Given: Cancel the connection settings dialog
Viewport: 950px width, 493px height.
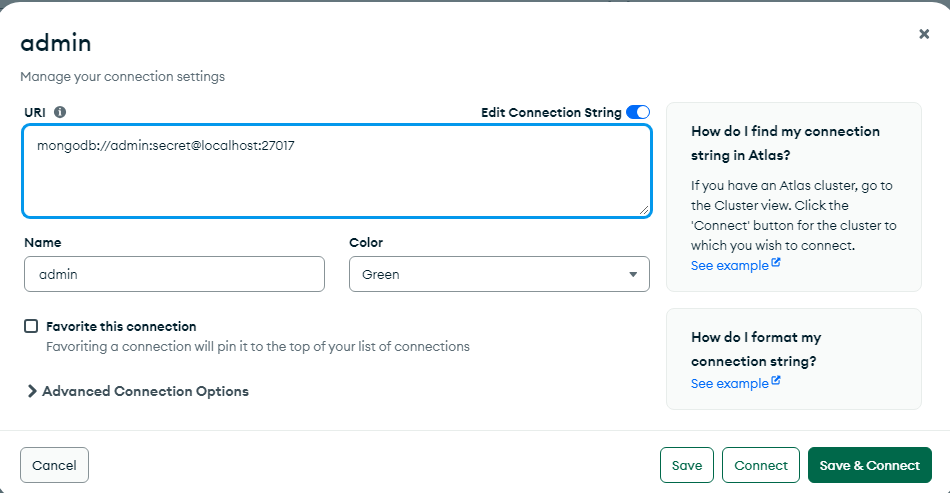Looking at the screenshot, I should click(x=55, y=465).
